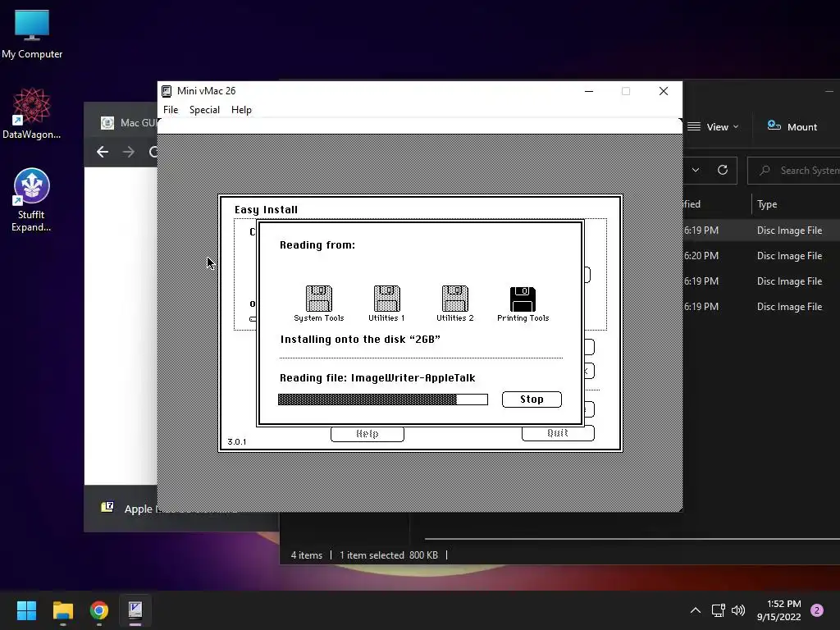Image resolution: width=840 pixels, height=630 pixels.
Task: Click the System Tools floppy disk icon
Action: point(319,299)
